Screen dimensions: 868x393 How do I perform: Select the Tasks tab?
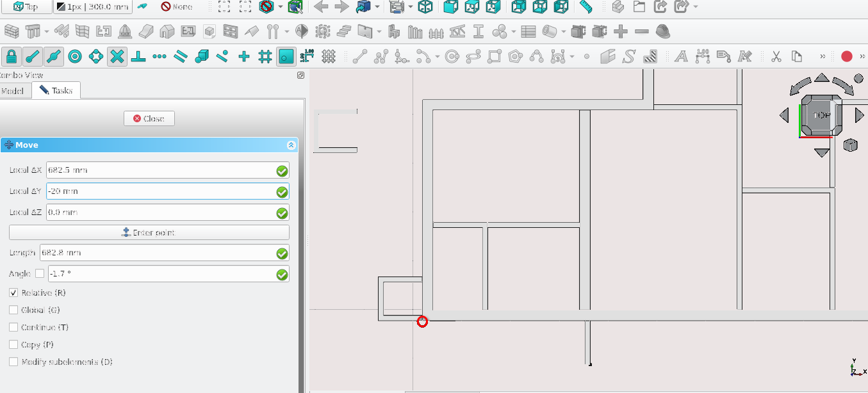pos(56,91)
